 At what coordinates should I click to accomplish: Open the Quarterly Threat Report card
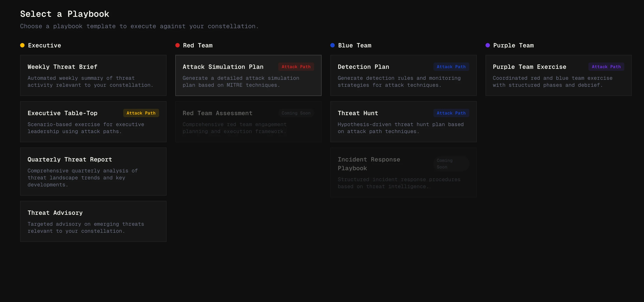93,172
